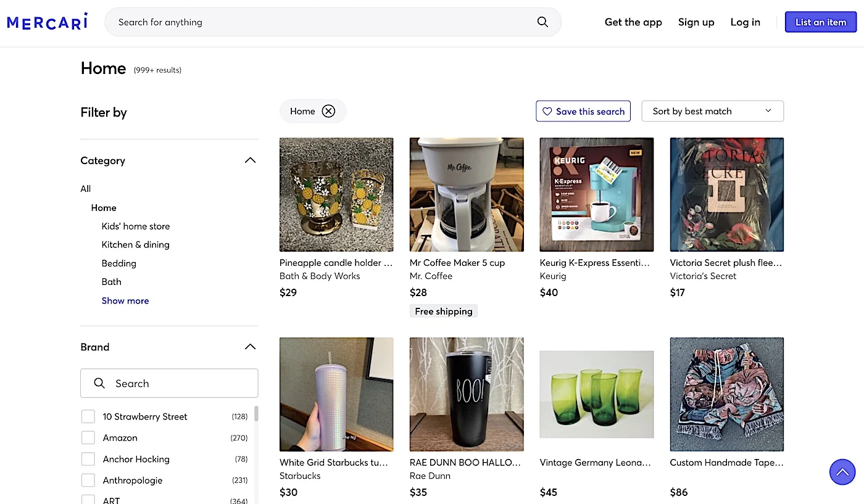This screenshot has height=504, width=864.
Task: Open the Sort by best match dropdown
Action: coord(713,111)
